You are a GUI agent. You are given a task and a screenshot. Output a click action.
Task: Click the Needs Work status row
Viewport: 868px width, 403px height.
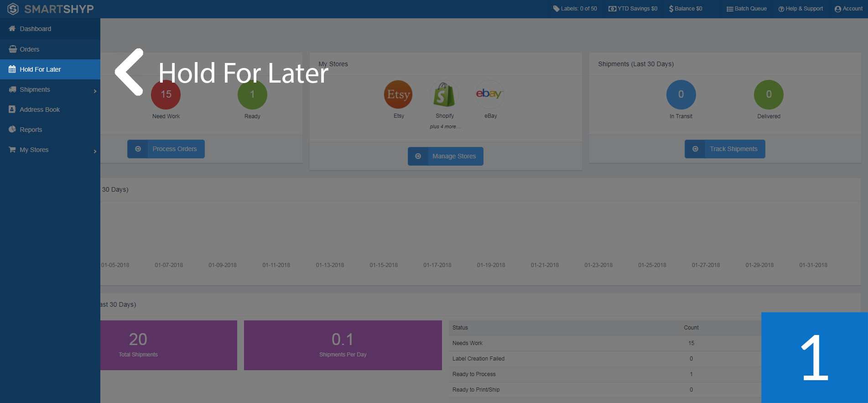coord(605,343)
